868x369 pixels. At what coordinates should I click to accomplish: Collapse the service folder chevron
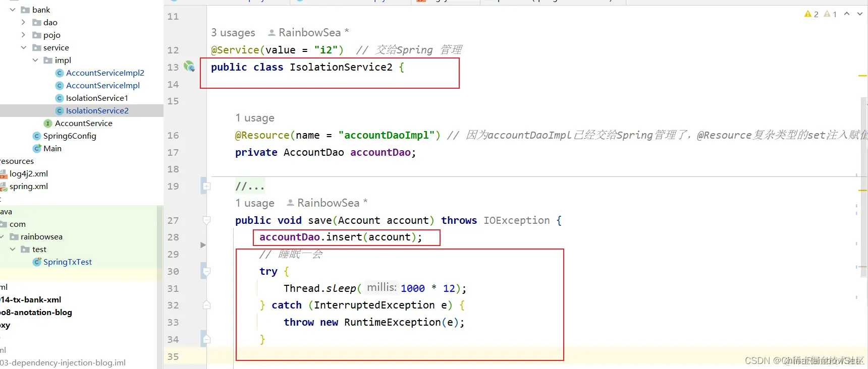click(x=24, y=47)
